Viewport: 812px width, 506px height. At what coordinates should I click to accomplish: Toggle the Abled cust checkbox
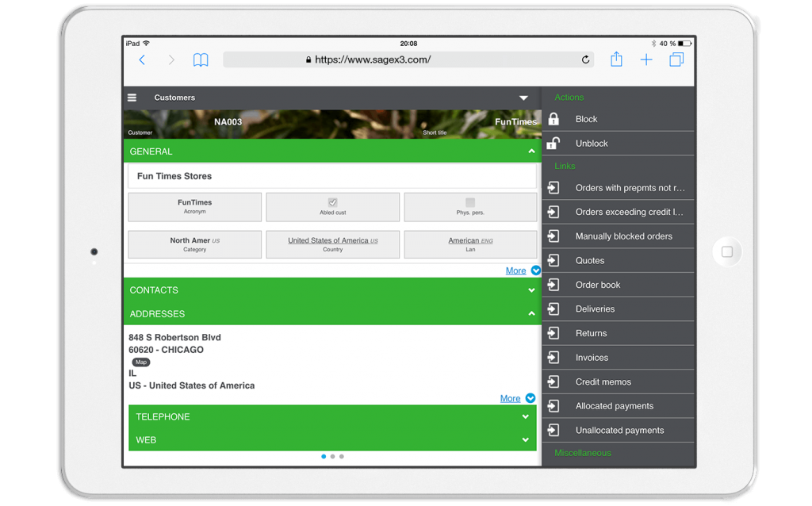pos(333,202)
